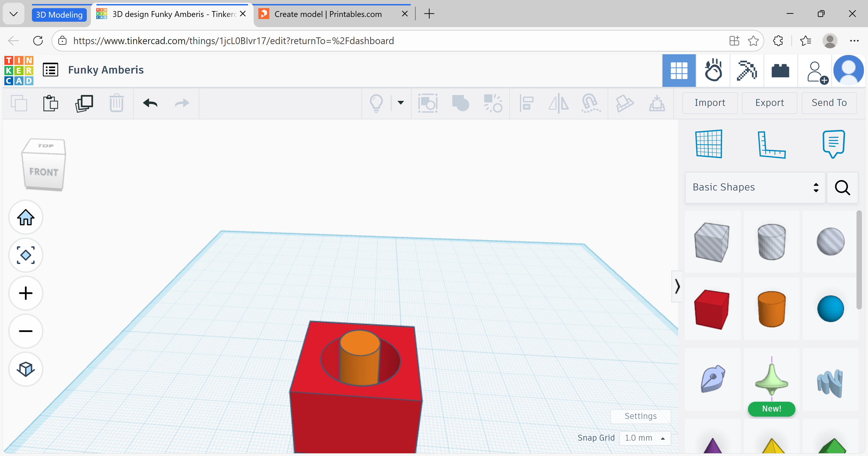Select the Ruler tool
The height and width of the screenshot is (456, 868).
point(771,144)
